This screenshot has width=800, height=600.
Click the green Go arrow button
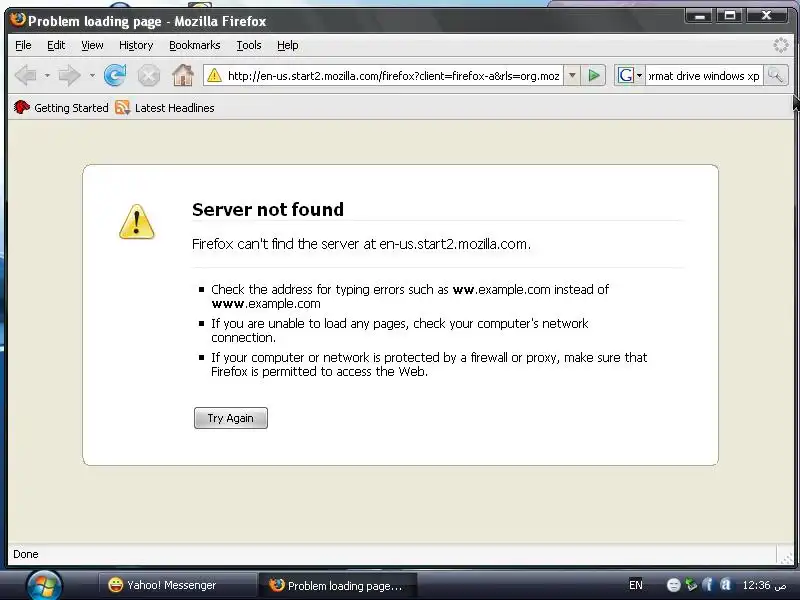(x=593, y=76)
